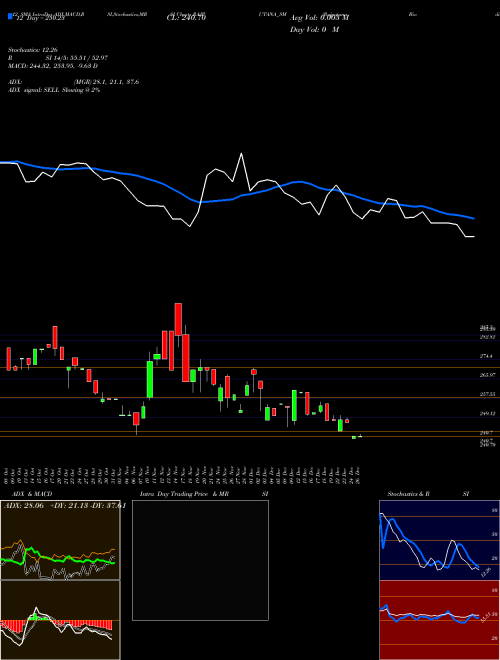This screenshot has height=660, width=500.
Task: Click the blue 12 Day SMA legend swatch
Action: coord(11,16)
